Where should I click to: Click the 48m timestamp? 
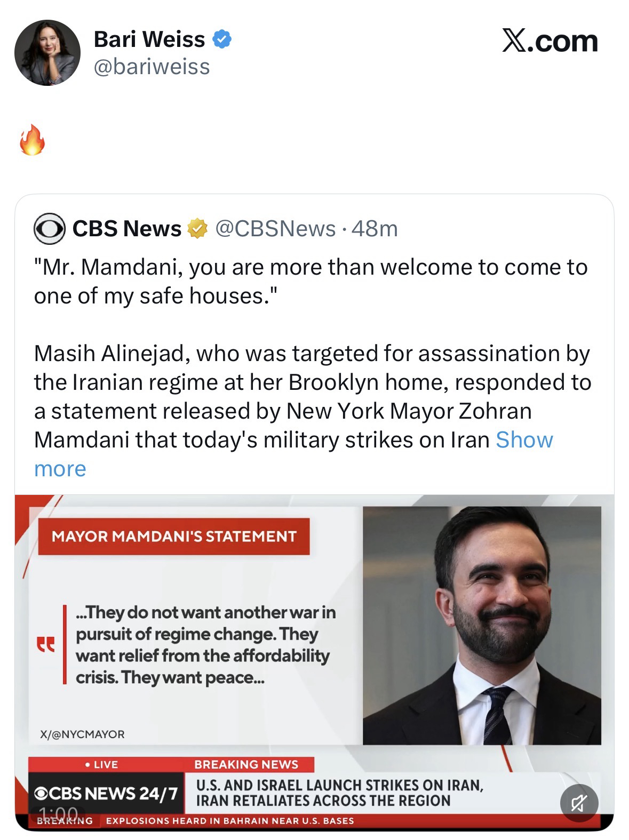[x=375, y=229]
